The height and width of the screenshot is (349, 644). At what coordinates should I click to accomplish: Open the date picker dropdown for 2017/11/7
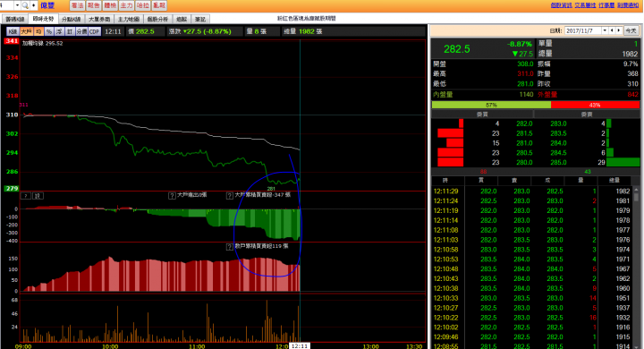(x=605, y=30)
